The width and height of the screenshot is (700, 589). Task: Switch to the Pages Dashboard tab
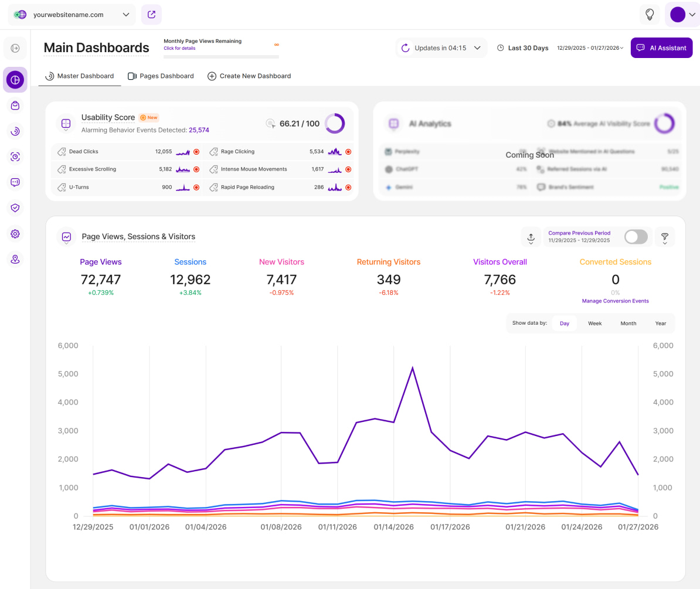[x=161, y=76]
